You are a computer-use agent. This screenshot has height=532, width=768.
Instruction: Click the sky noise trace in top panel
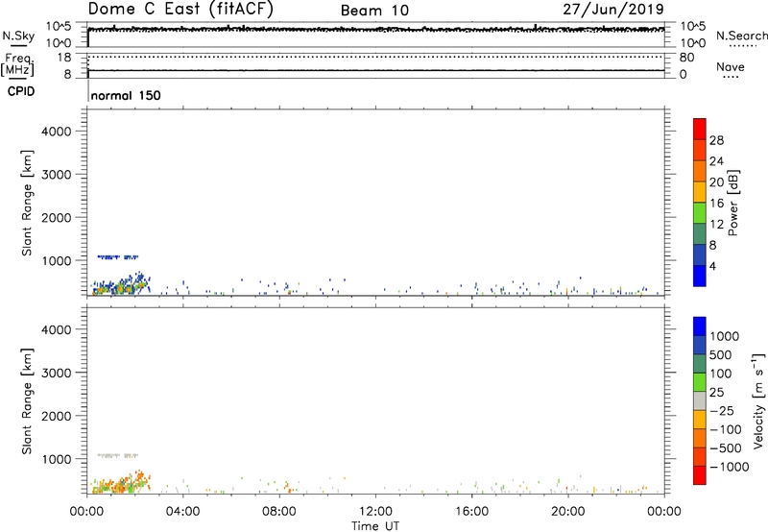pos(375,30)
